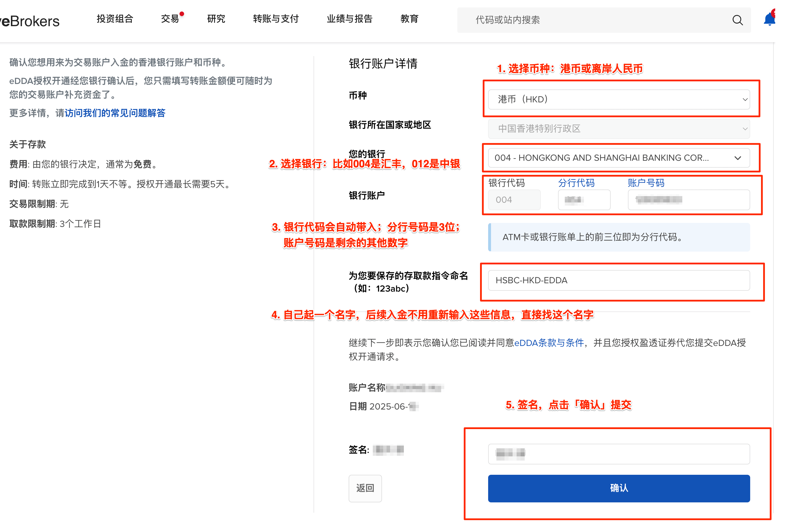Open the 业绩与报告 menu

coord(349,19)
